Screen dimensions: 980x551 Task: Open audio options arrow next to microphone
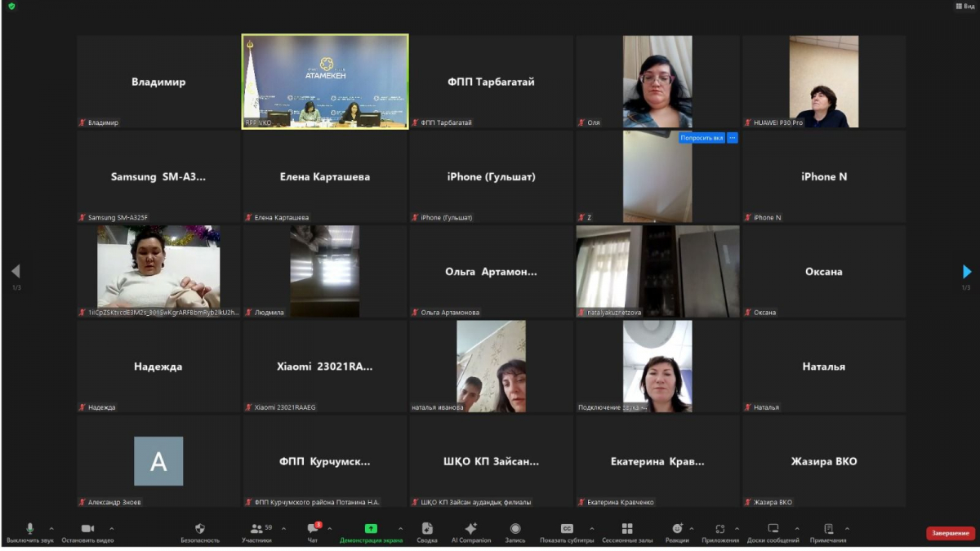(x=51, y=529)
